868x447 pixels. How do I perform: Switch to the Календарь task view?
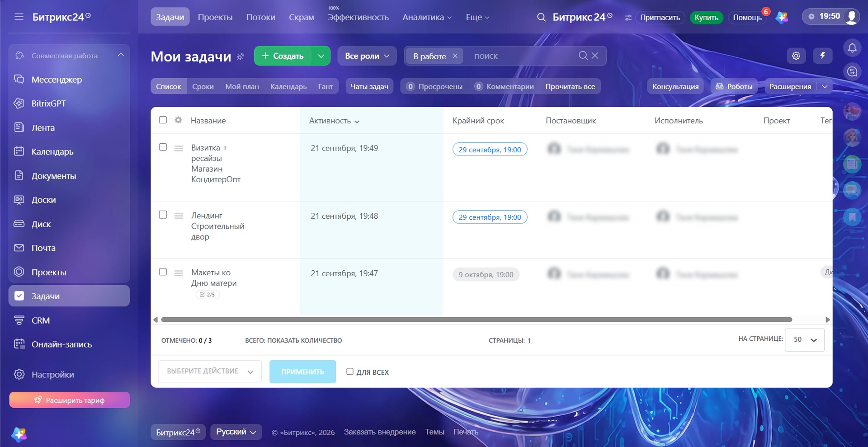tap(288, 86)
